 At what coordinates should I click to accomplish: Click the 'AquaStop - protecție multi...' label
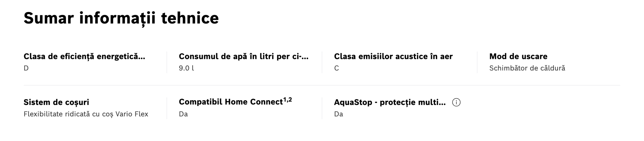click(390, 102)
